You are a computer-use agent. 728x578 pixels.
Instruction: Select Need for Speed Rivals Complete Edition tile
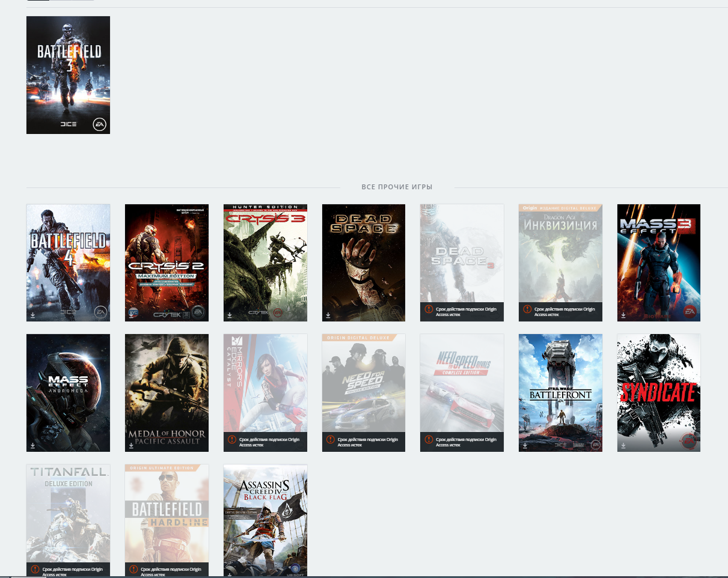[462, 393]
